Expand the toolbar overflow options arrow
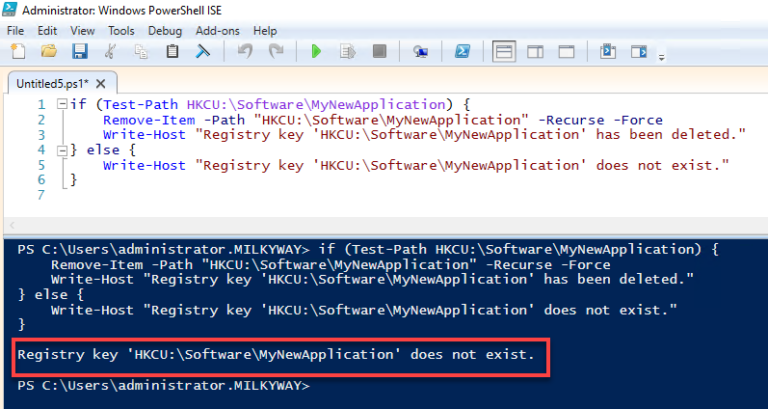 661,58
